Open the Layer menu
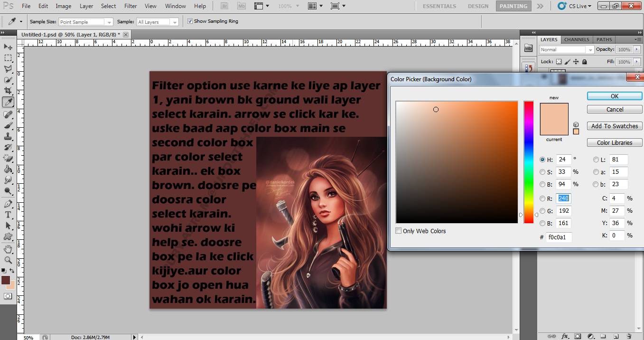This screenshot has width=644, height=340. coord(86,6)
